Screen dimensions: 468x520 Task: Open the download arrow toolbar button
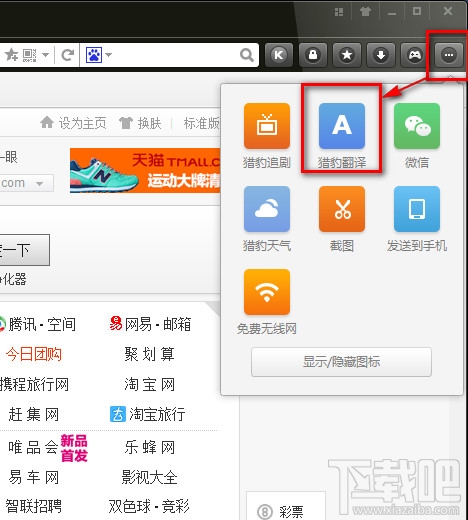tap(381, 55)
